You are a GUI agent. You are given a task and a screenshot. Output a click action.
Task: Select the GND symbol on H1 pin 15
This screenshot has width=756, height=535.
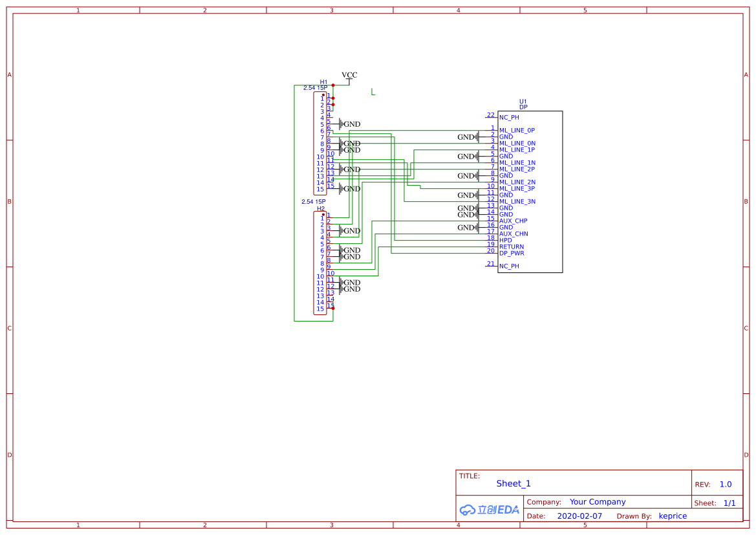(x=350, y=189)
